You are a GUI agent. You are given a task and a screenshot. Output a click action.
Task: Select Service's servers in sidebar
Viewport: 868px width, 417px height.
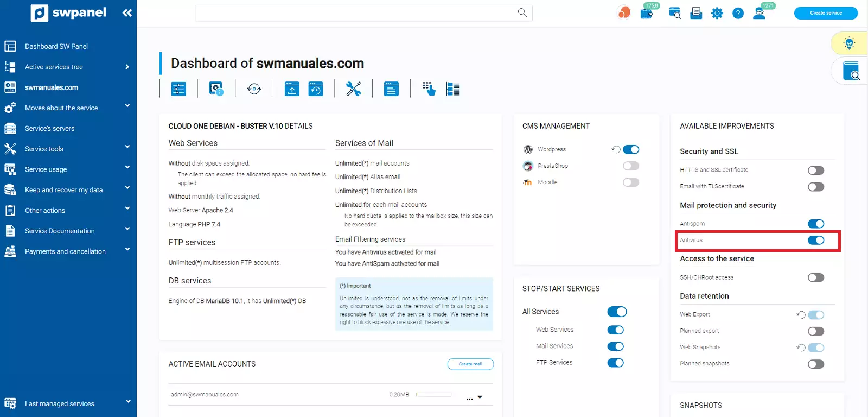point(50,129)
